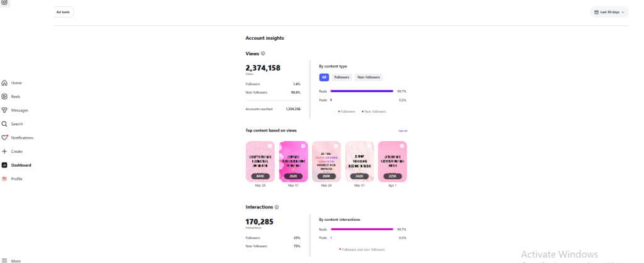Viewport: 644px width, 263px height.
Task: Click the Search magnifier icon
Action: click(x=4, y=124)
